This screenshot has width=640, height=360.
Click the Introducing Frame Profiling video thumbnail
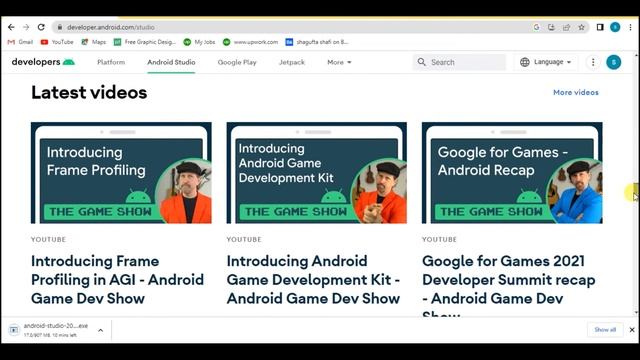pyautogui.click(x=121, y=173)
